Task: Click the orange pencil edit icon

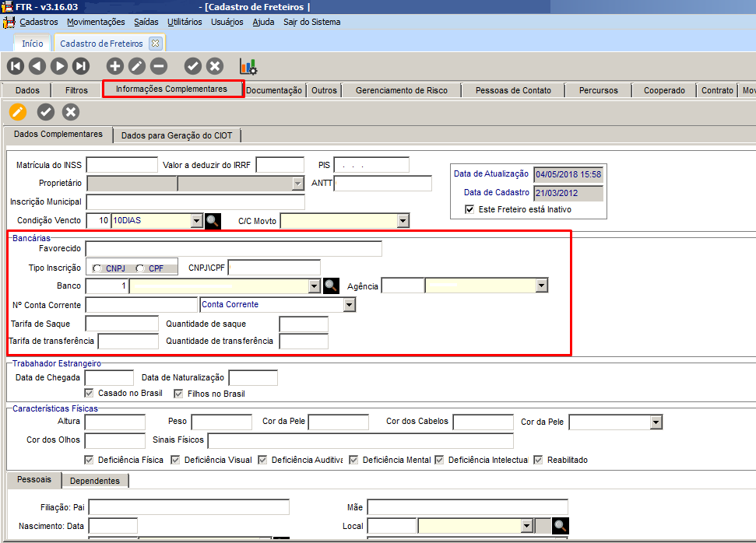Action: (x=17, y=113)
